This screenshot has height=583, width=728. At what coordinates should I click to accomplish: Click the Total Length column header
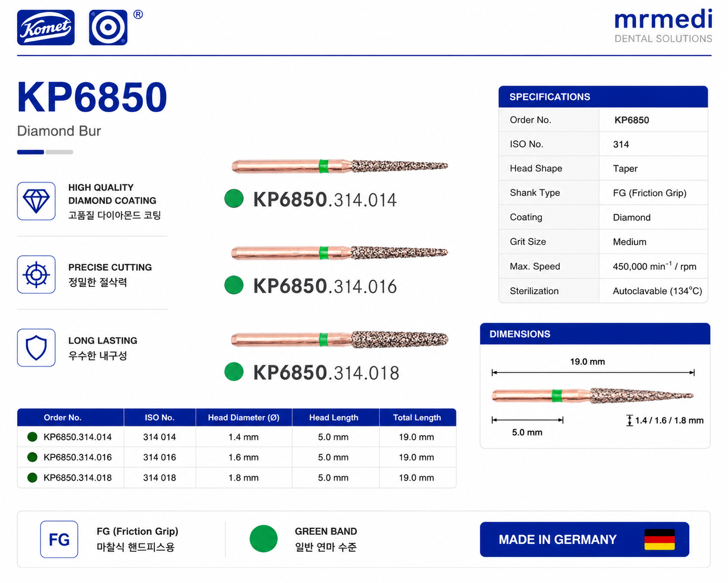coord(417,417)
